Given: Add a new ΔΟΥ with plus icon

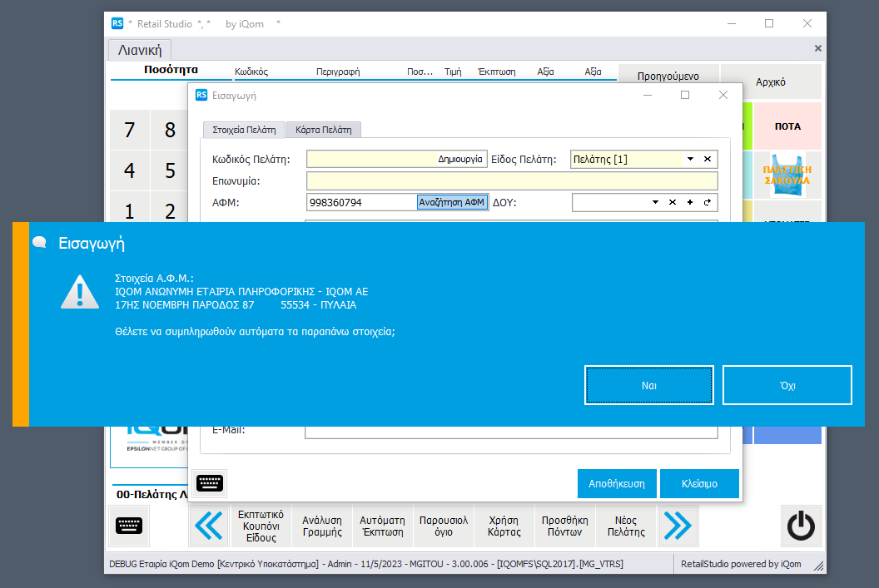Looking at the screenshot, I should 690,202.
